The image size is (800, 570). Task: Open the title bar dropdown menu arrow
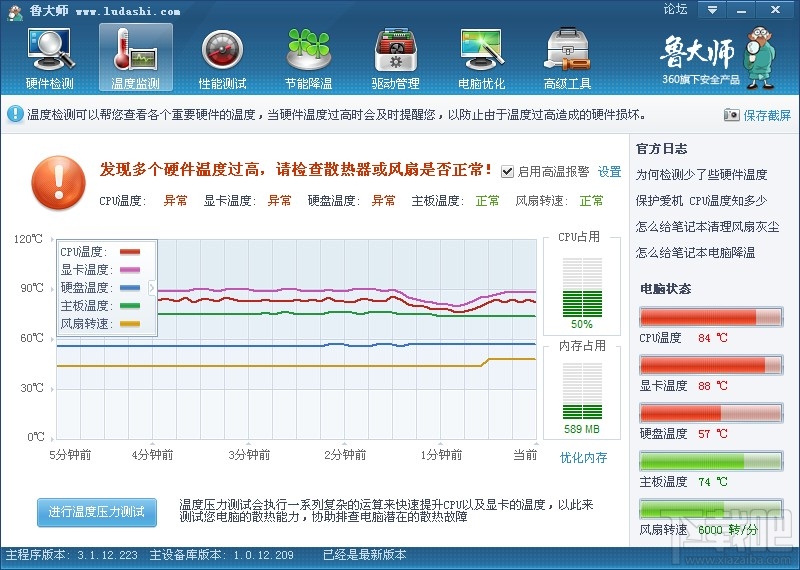pyautogui.click(x=712, y=10)
